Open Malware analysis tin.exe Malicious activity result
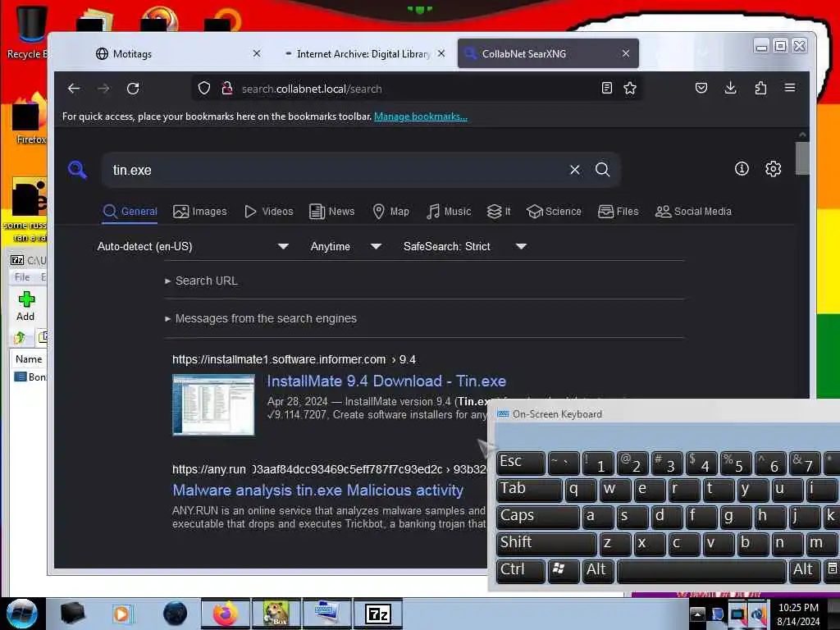840x630 pixels. (317, 491)
